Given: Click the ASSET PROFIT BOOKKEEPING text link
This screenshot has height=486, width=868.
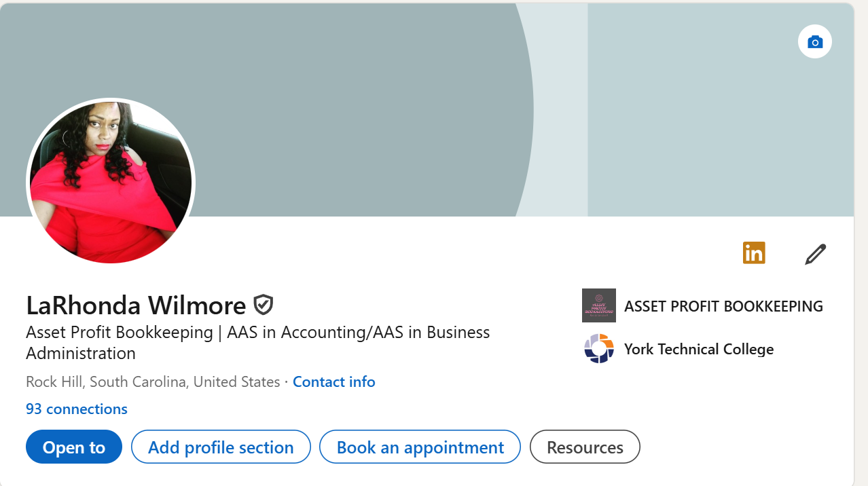Looking at the screenshot, I should coord(723,306).
